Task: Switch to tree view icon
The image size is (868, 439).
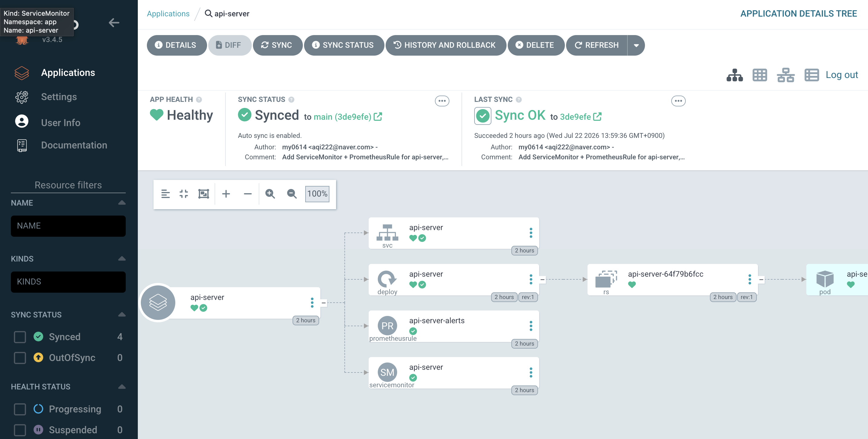Action: click(734, 75)
